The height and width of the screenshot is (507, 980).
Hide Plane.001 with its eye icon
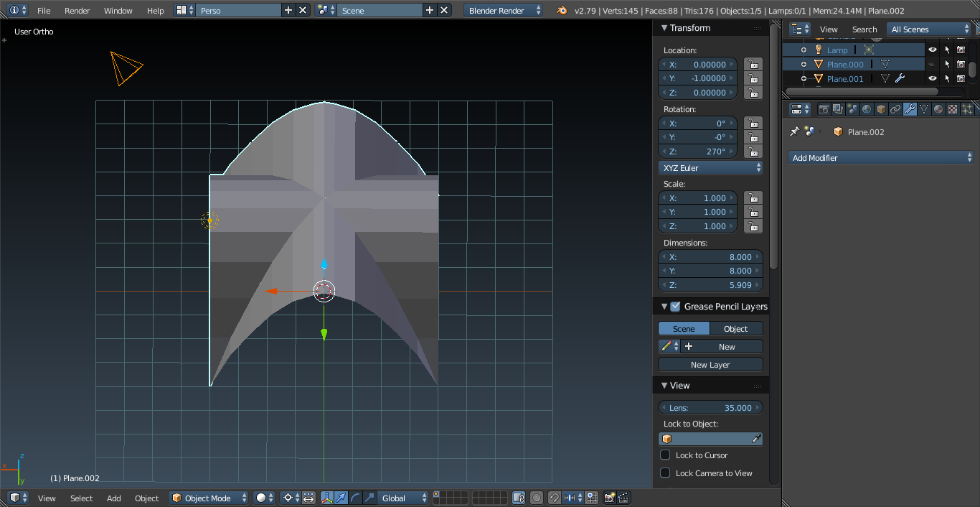click(933, 79)
